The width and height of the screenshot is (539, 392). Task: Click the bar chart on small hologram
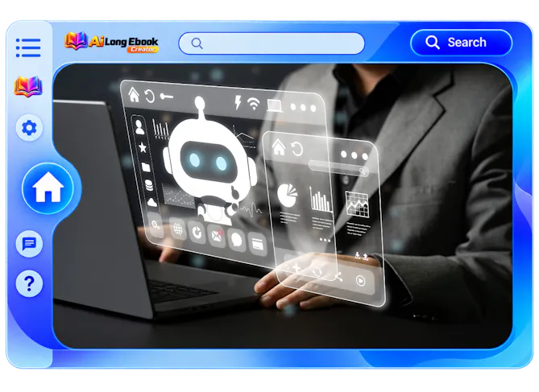pos(321,200)
